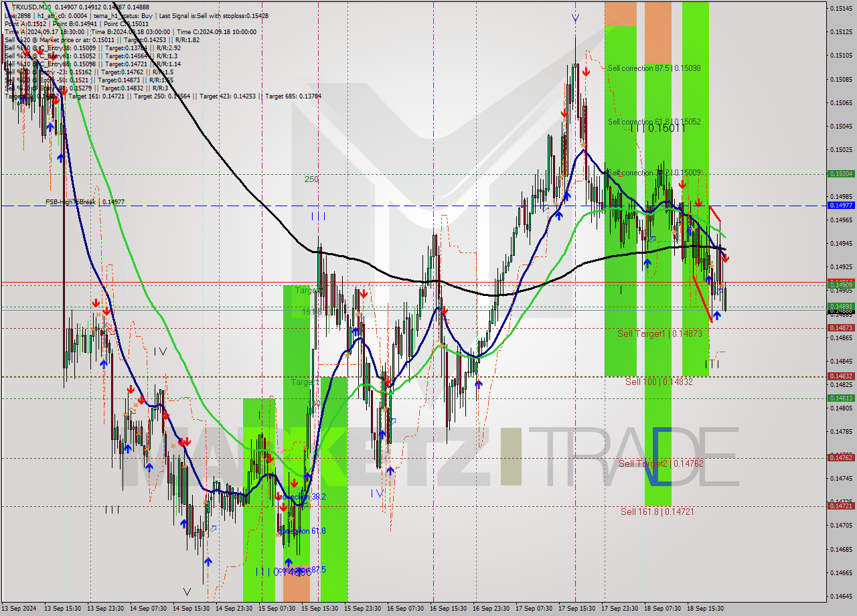Click the 'correction 38.2' label near 15 Sep

point(301,497)
